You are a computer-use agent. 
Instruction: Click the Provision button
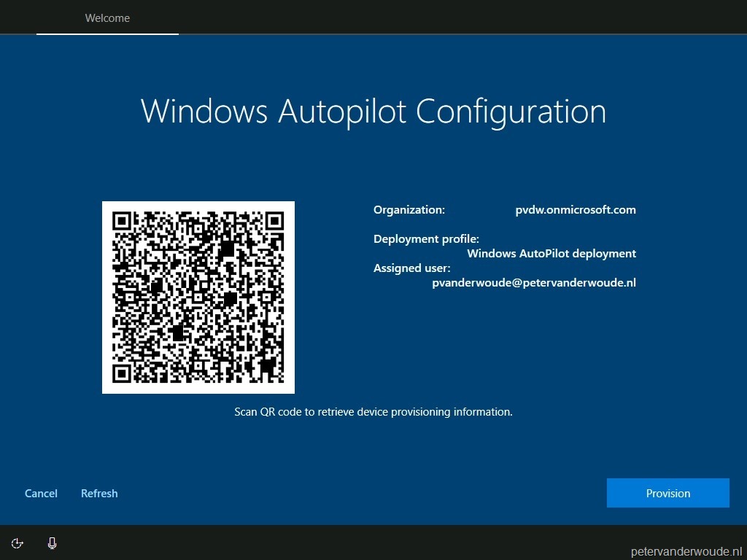click(667, 493)
